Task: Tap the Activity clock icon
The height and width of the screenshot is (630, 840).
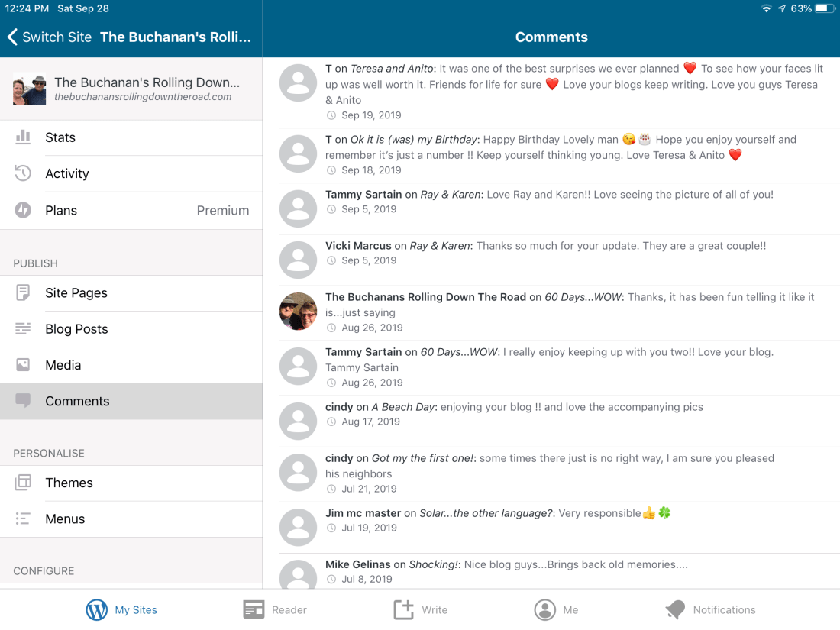Action: click(x=23, y=173)
